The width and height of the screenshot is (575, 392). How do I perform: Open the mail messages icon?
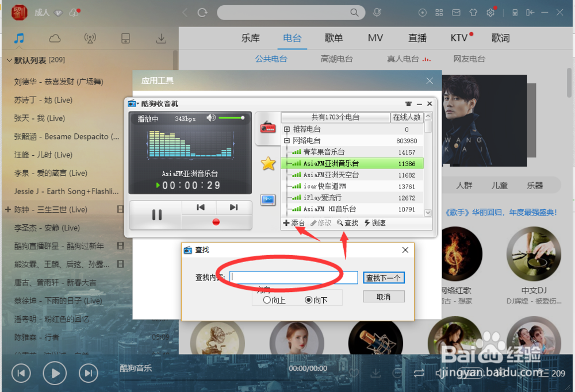[x=456, y=13]
